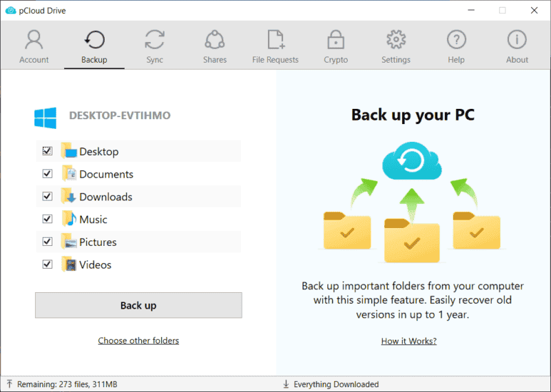
Task: Uncheck the Pictures folder checkbox
Action: (x=48, y=242)
